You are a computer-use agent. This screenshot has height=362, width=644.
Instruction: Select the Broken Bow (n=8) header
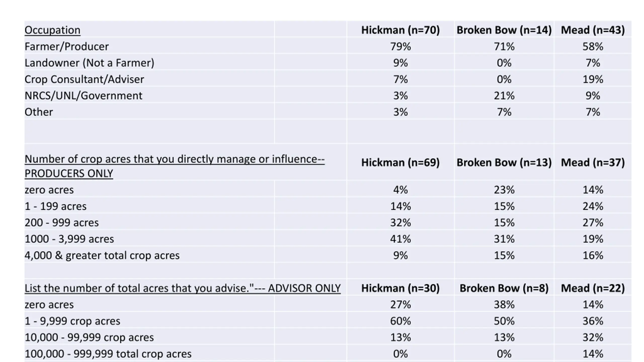pyautogui.click(x=504, y=288)
